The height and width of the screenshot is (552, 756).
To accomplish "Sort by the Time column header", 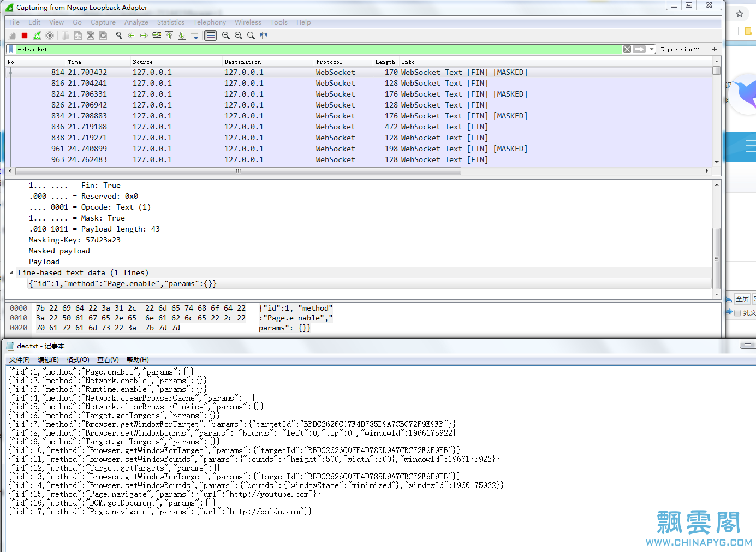I will [x=98, y=62].
